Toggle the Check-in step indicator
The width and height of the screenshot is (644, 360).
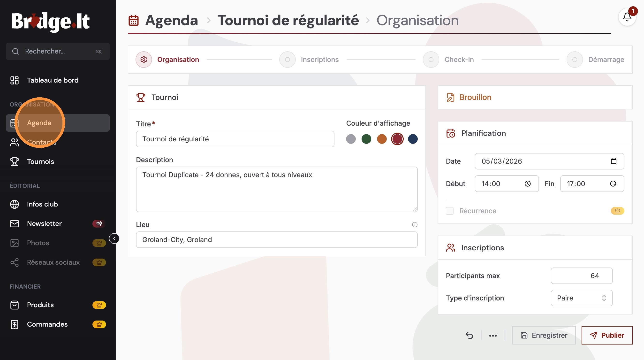[431, 60]
